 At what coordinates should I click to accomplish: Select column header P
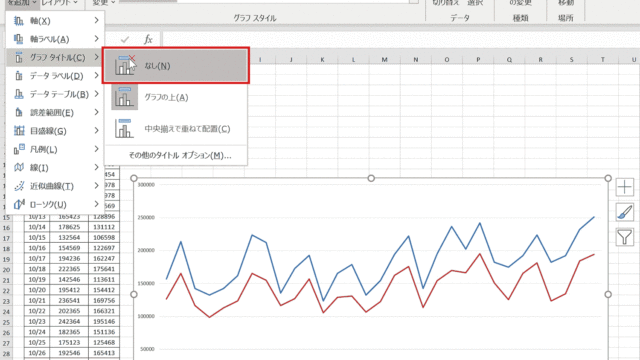click(x=478, y=60)
